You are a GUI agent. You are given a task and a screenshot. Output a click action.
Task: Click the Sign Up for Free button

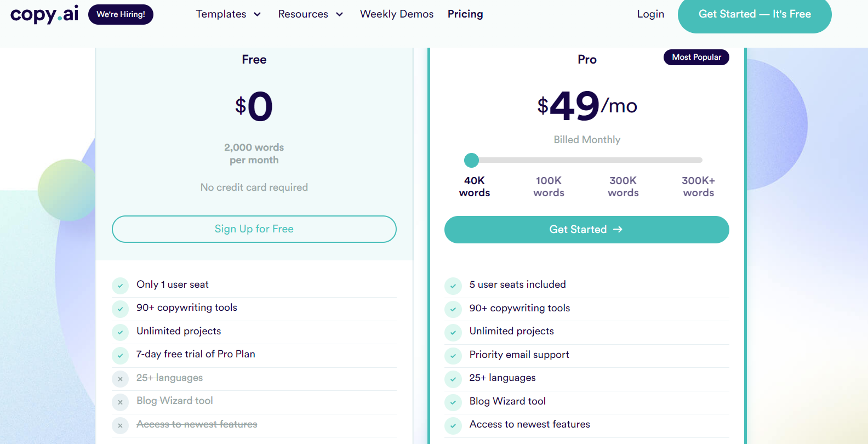coord(254,229)
